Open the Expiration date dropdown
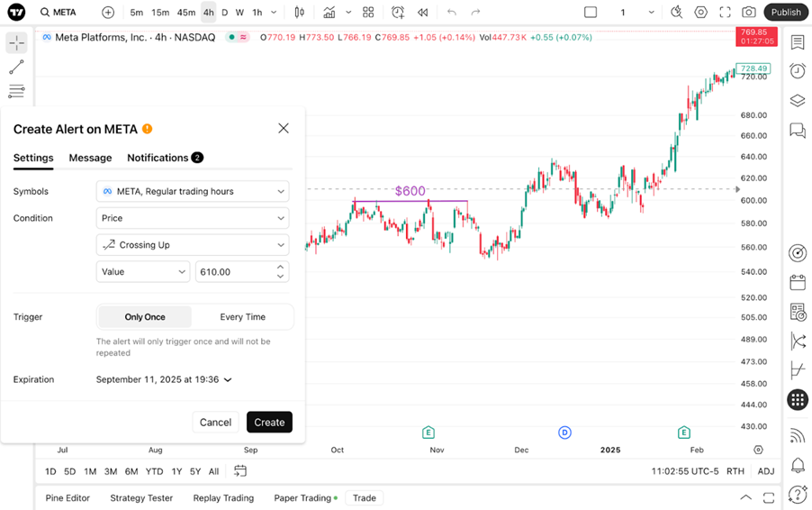 164,379
